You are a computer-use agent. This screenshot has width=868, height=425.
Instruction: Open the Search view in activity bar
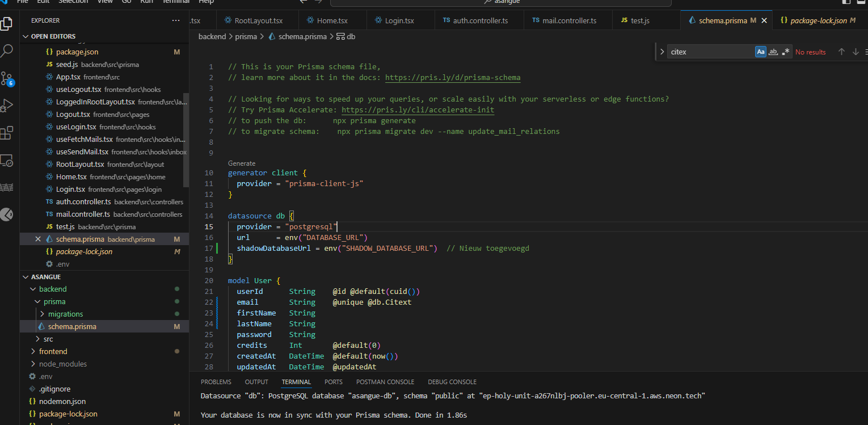(7, 51)
